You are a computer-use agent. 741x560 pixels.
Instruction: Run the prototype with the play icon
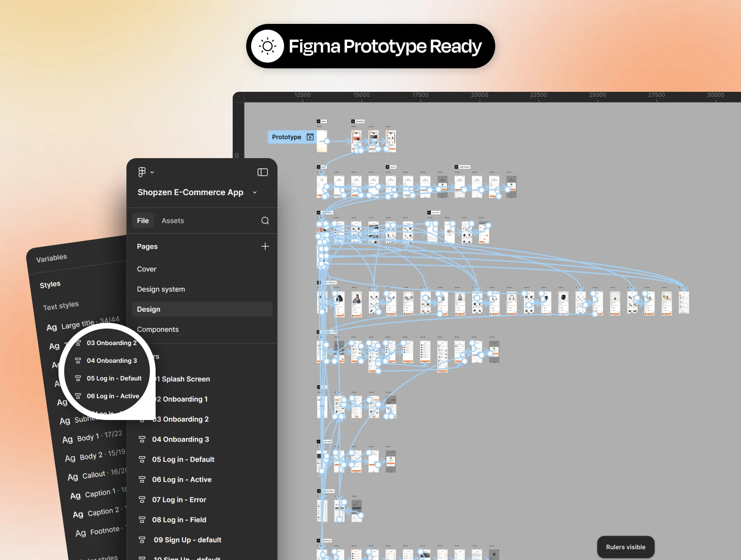point(310,137)
